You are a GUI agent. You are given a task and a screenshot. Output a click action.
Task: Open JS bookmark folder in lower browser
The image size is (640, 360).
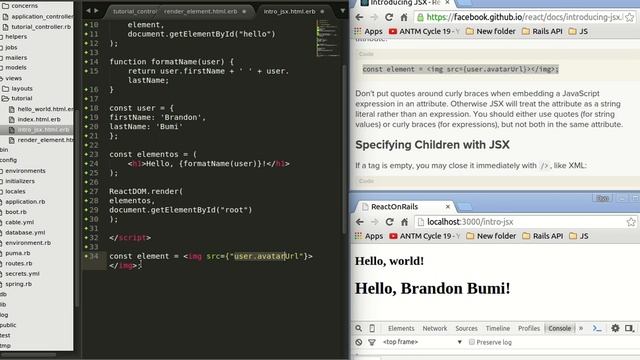[x=579, y=236]
